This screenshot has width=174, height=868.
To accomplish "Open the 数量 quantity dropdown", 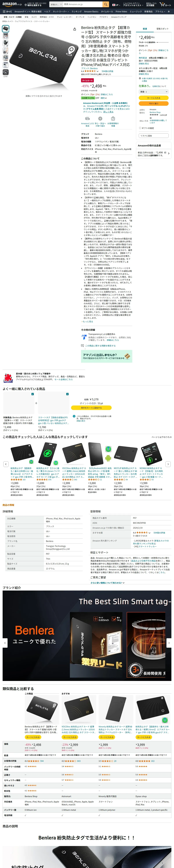I will [x=153, y=92].
